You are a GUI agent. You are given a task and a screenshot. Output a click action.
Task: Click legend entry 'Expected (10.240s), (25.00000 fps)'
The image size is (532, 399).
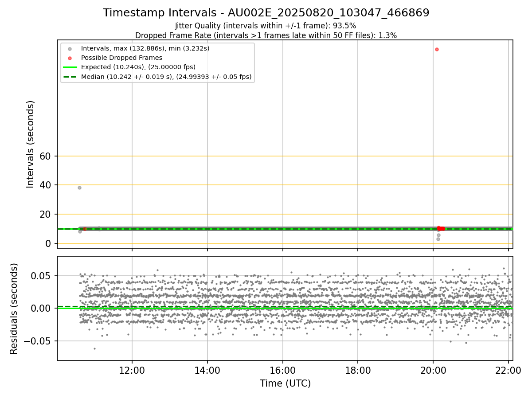pos(138,67)
